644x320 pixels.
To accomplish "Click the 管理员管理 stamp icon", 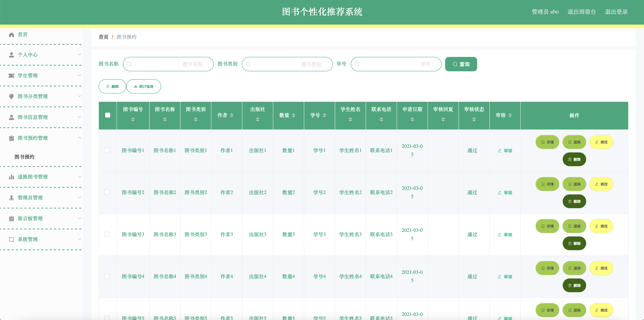I will click(12, 198).
